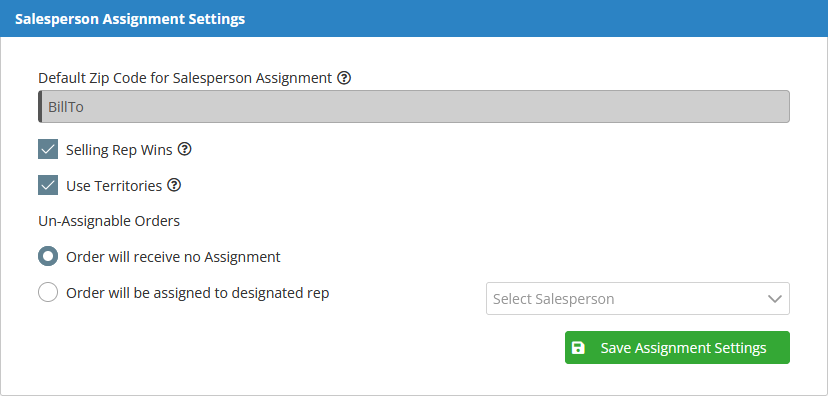Click the 'Un-Assignable Orders' section label
Viewport: 828px width, 396px height.
point(109,221)
